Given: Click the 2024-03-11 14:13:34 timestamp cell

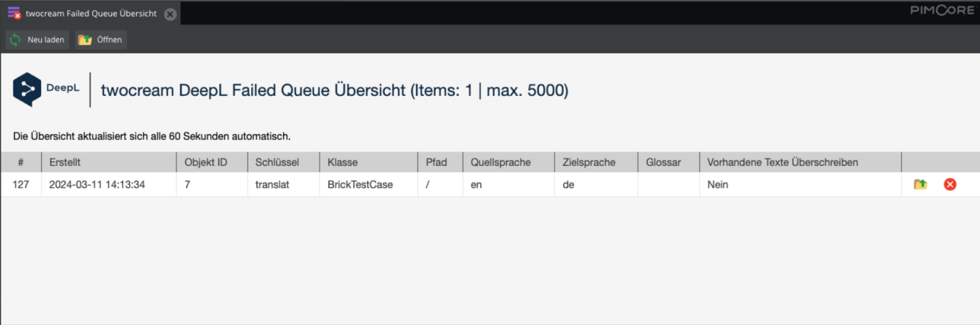Looking at the screenshot, I should pos(109,184).
